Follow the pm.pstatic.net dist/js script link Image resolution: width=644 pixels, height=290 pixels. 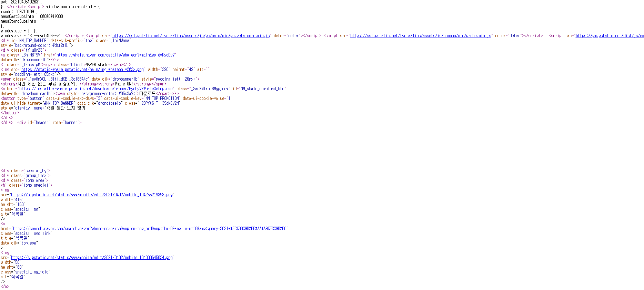pos(610,36)
